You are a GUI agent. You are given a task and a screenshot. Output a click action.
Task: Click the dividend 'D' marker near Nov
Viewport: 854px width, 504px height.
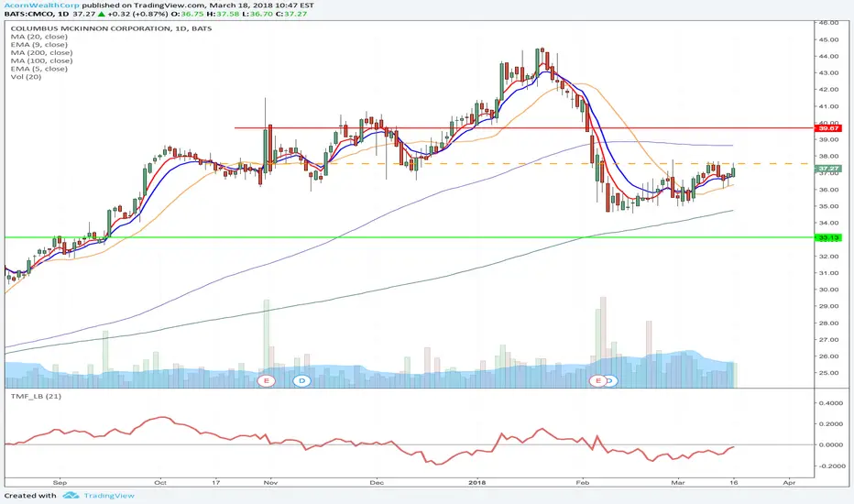pyautogui.click(x=301, y=380)
